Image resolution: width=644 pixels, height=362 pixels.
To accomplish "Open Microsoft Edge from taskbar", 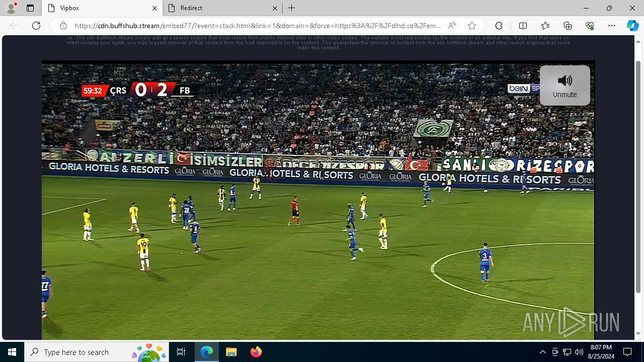I will coord(207,352).
